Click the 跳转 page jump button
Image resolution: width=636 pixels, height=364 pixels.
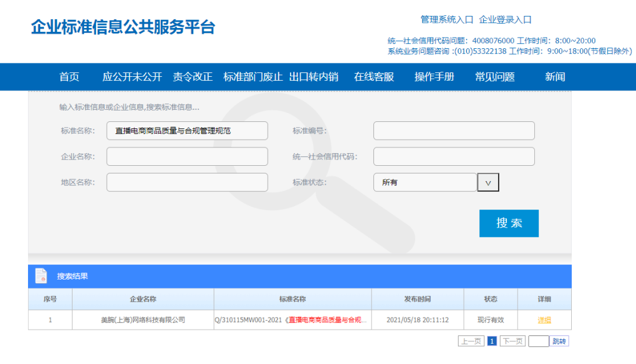point(559,341)
